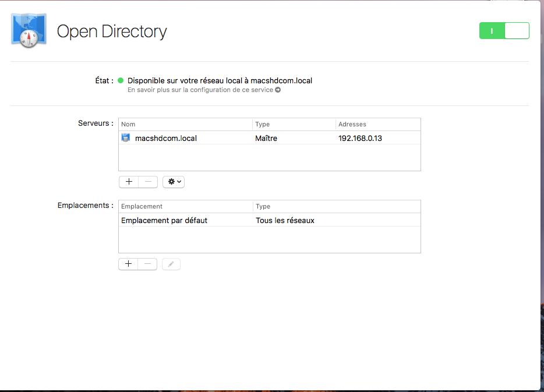Click the Type column header in Serveurs table

tap(263, 124)
